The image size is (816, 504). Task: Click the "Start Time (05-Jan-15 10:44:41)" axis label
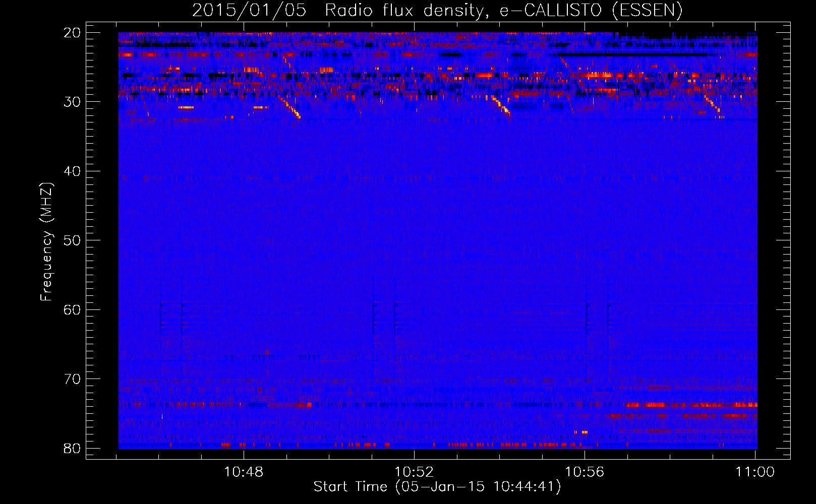pyautogui.click(x=437, y=487)
